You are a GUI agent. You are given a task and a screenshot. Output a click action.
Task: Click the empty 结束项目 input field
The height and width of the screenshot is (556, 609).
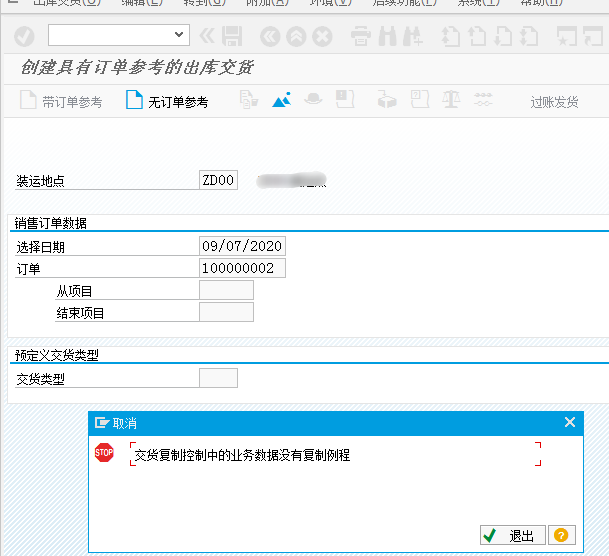click(x=226, y=312)
